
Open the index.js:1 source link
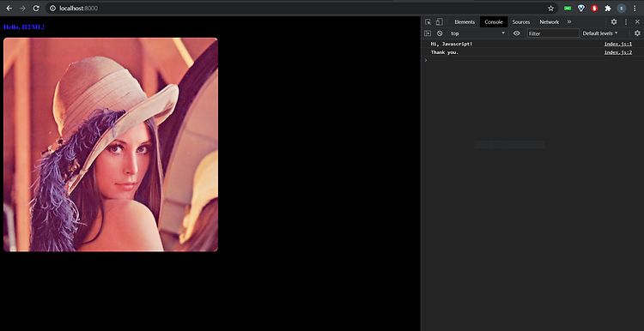point(617,44)
